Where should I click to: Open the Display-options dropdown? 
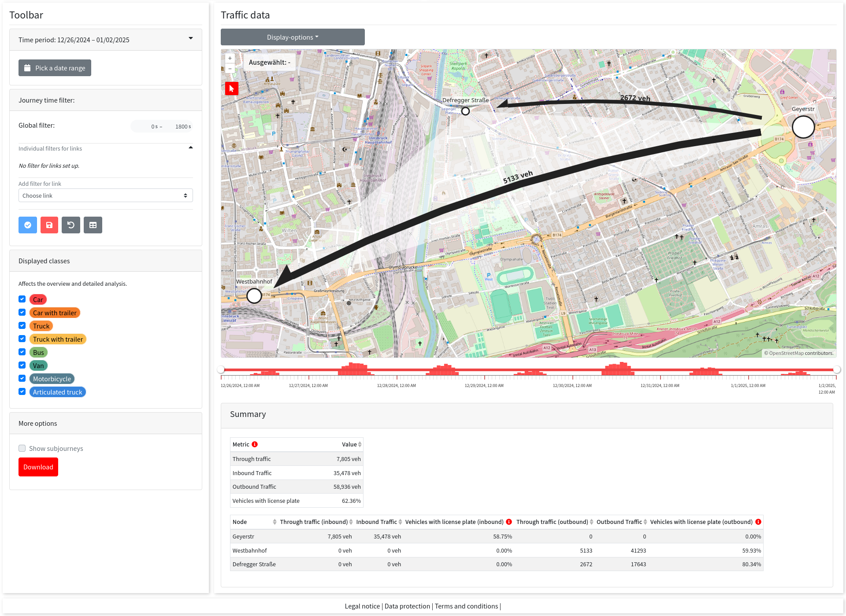tap(293, 37)
